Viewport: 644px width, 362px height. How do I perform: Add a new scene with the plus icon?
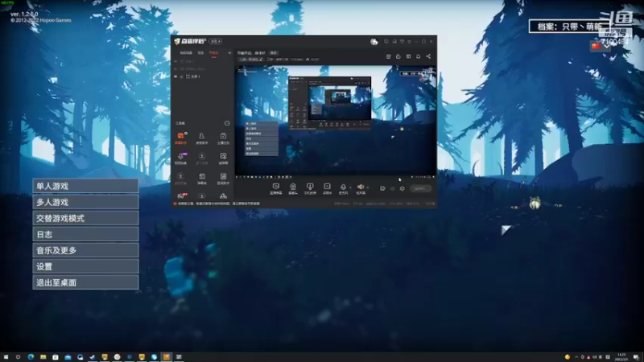229,53
